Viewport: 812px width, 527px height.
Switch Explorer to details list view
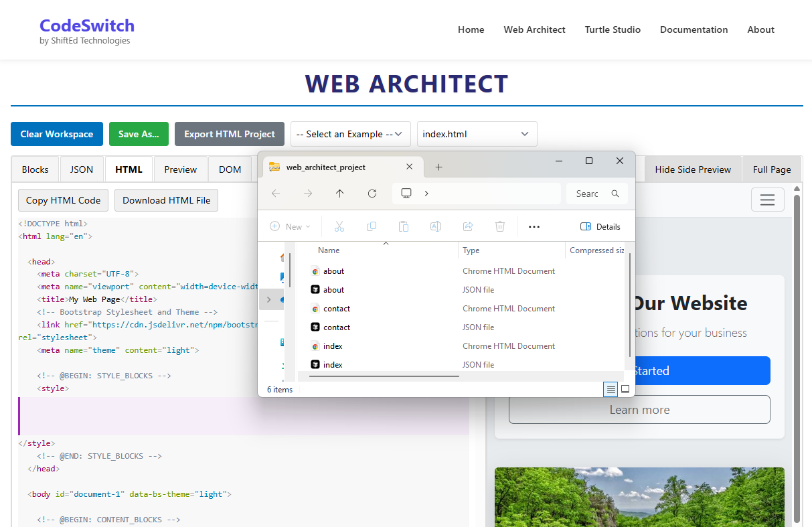click(x=611, y=389)
